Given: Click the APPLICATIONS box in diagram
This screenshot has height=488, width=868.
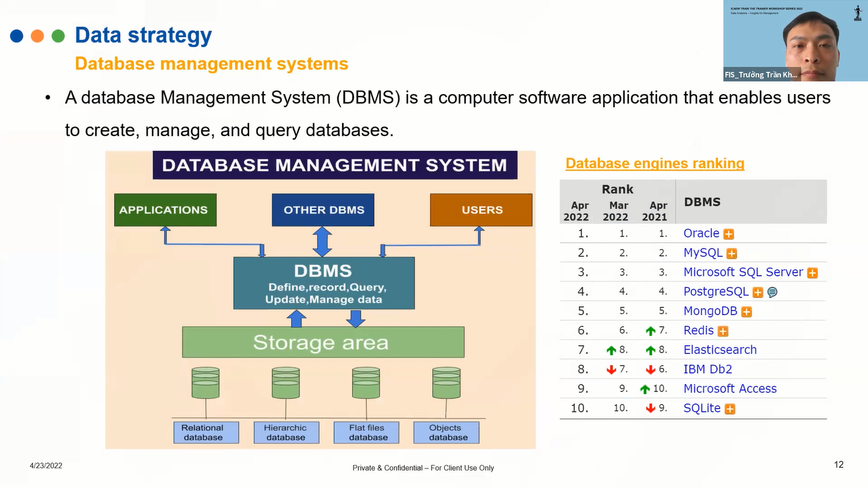Looking at the screenshot, I should pyautogui.click(x=165, y=210).
